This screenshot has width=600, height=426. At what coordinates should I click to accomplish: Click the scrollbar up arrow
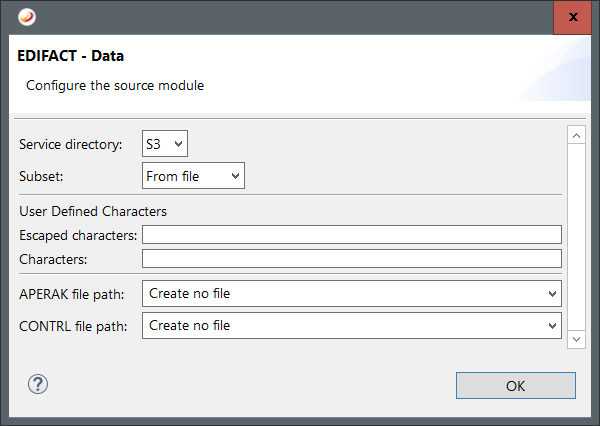click(575, 134)
